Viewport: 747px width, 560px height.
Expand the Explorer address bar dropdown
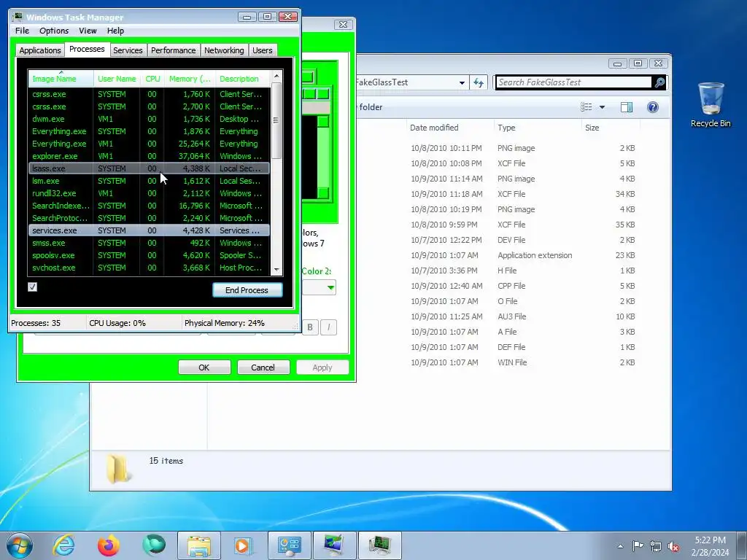(462, 82)
